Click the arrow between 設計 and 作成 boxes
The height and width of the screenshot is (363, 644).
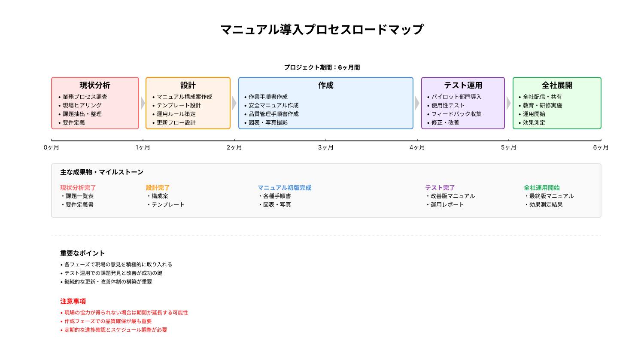234,103
